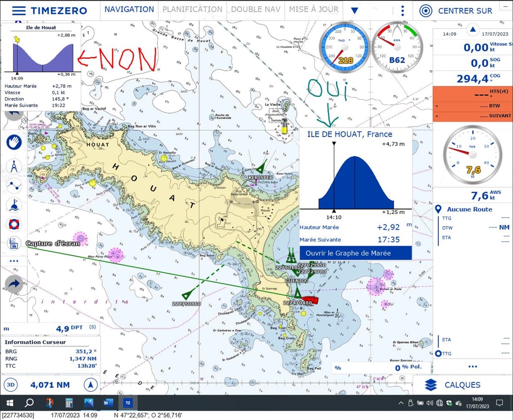
Task: Activate the man overboard lifebuoy tool
Action: (x=14, y=224)
